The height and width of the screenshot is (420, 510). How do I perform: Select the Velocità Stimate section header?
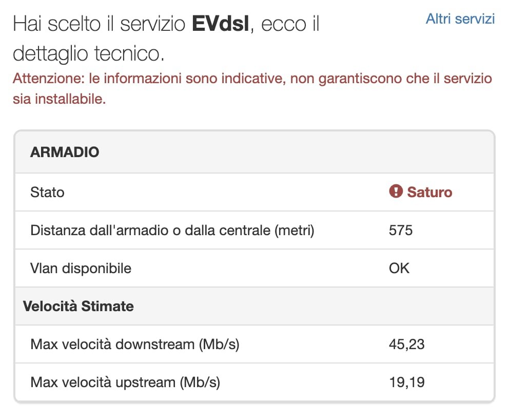(78, 306)
